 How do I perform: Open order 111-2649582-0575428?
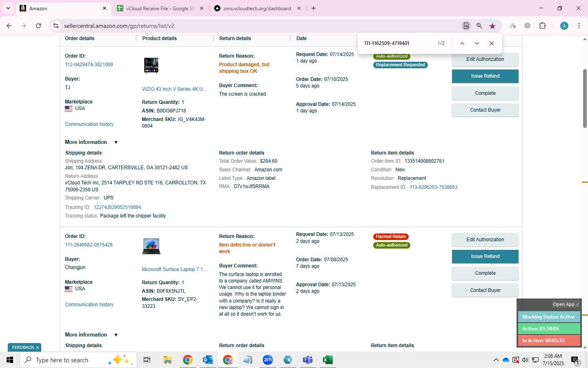pyautogui.click(x=89, y=245)
